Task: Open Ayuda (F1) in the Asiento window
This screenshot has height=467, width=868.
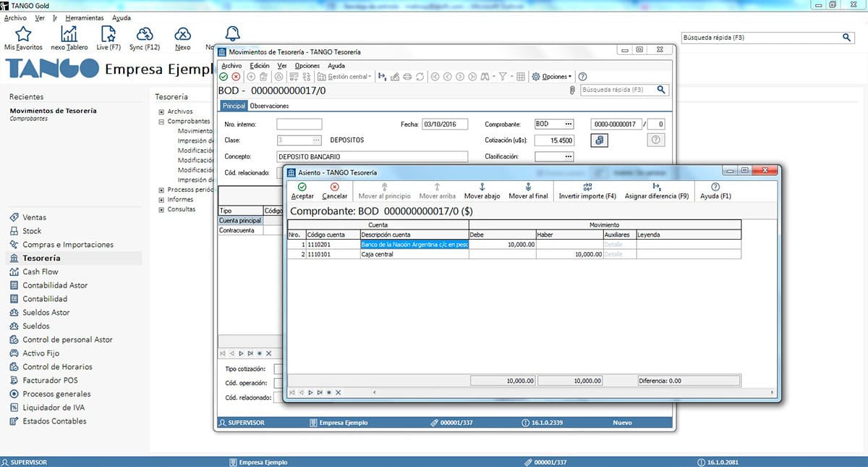Action: 715,191
